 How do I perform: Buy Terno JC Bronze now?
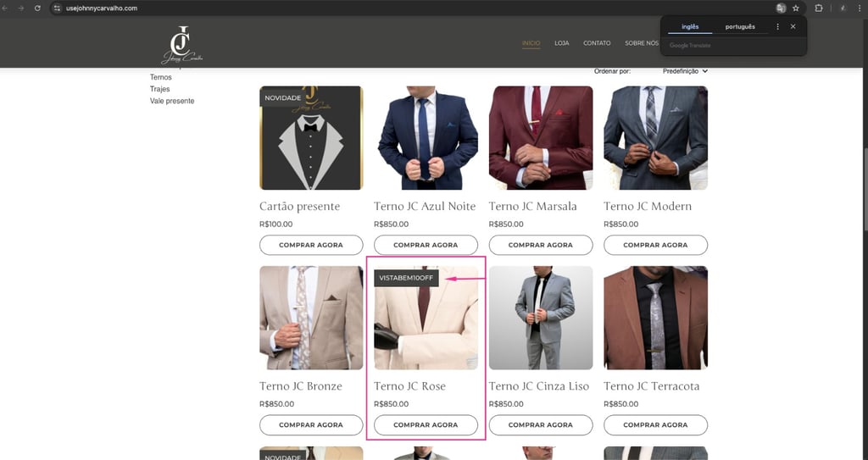tap(311, 424)
